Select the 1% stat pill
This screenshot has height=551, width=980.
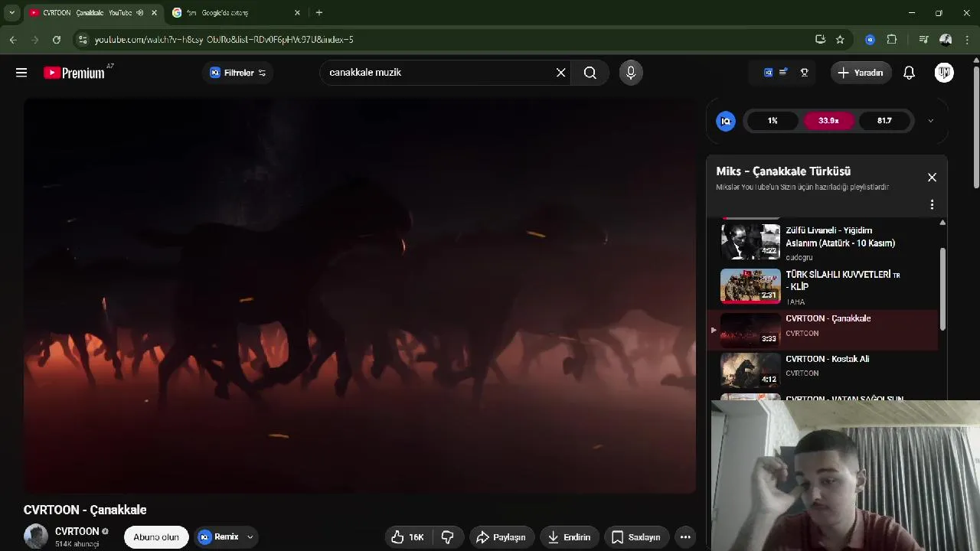click(773, 121)
